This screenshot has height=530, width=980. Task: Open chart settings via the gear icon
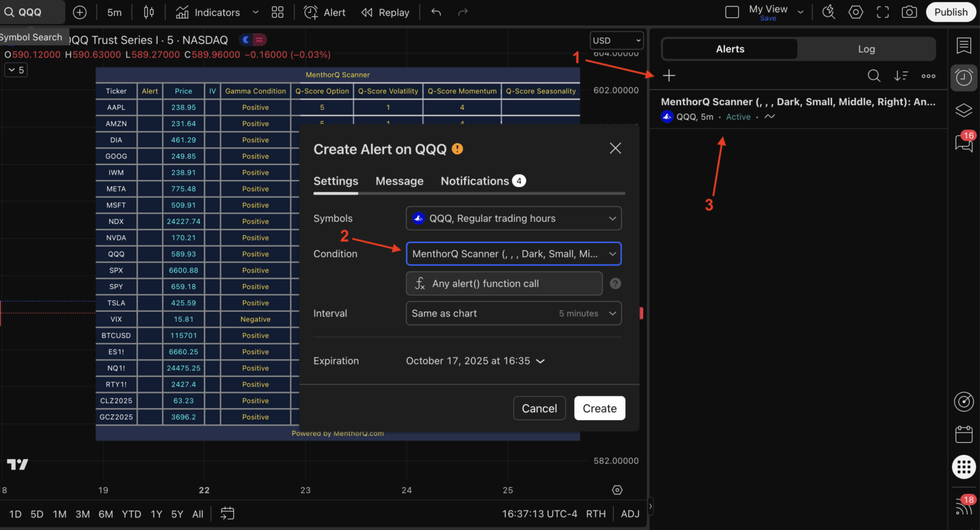856,11
